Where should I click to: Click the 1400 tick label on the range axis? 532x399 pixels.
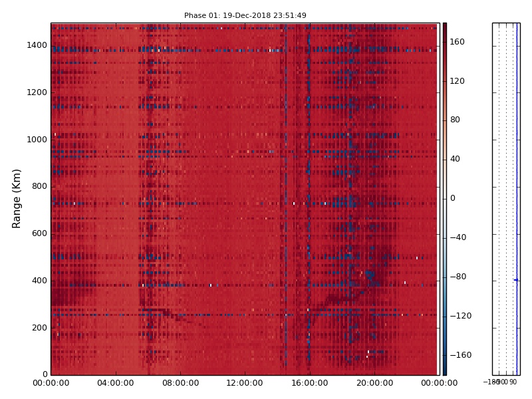(37, 45)
